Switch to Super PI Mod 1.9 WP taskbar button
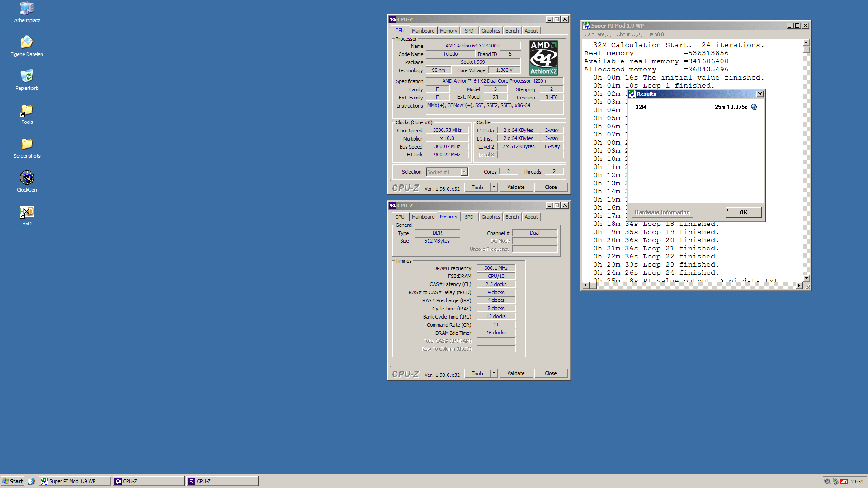The width and height of the screenshot is (868, 488). 75,481
